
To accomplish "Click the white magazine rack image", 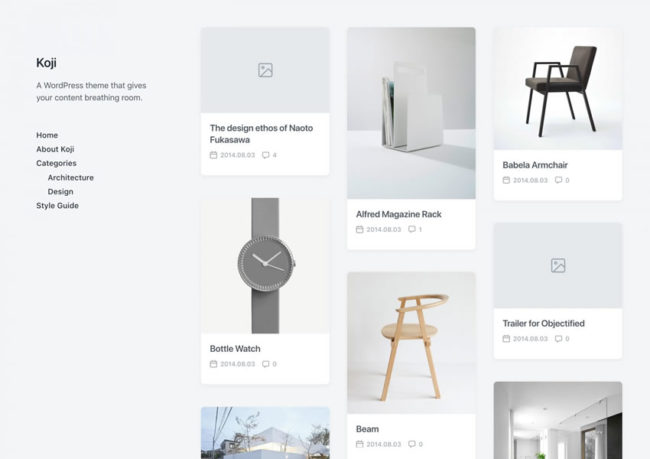I will pos(411,113).
